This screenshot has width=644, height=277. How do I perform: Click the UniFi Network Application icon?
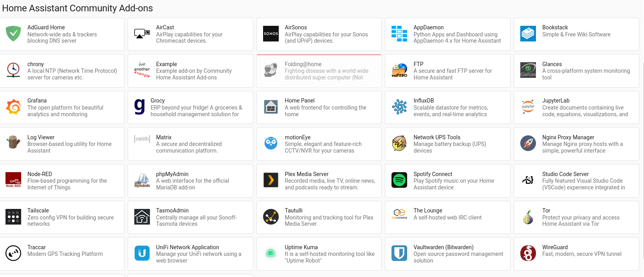142,254
